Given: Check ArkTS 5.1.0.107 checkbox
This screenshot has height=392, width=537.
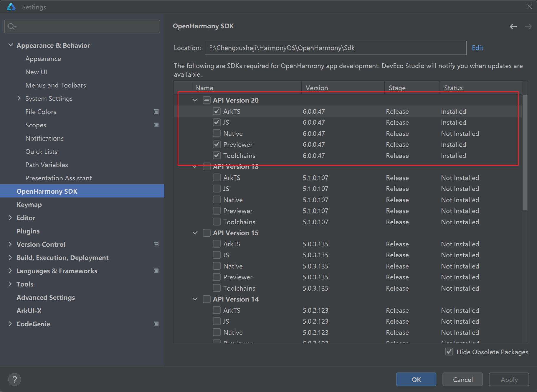Looking at the screenshot, I should click(x=217, y=177).
